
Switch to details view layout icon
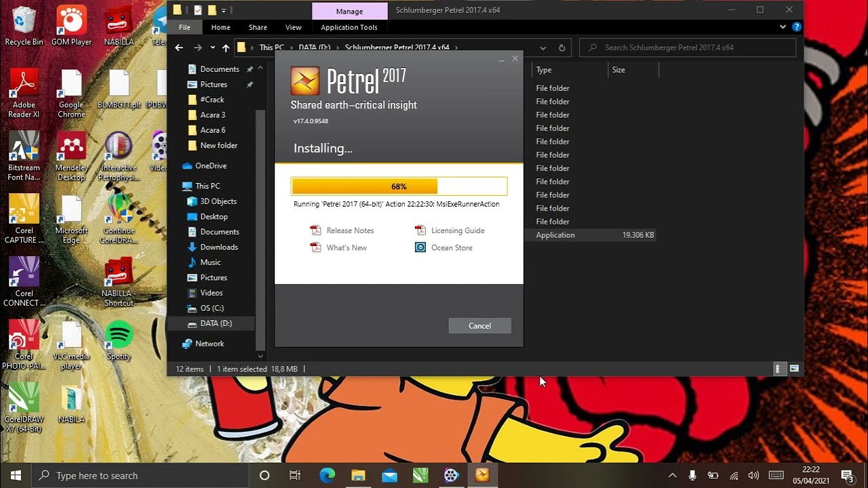779,369
